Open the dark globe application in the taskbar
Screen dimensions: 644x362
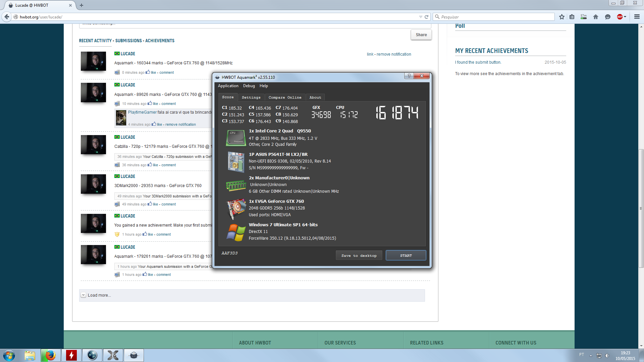(92, 355)
